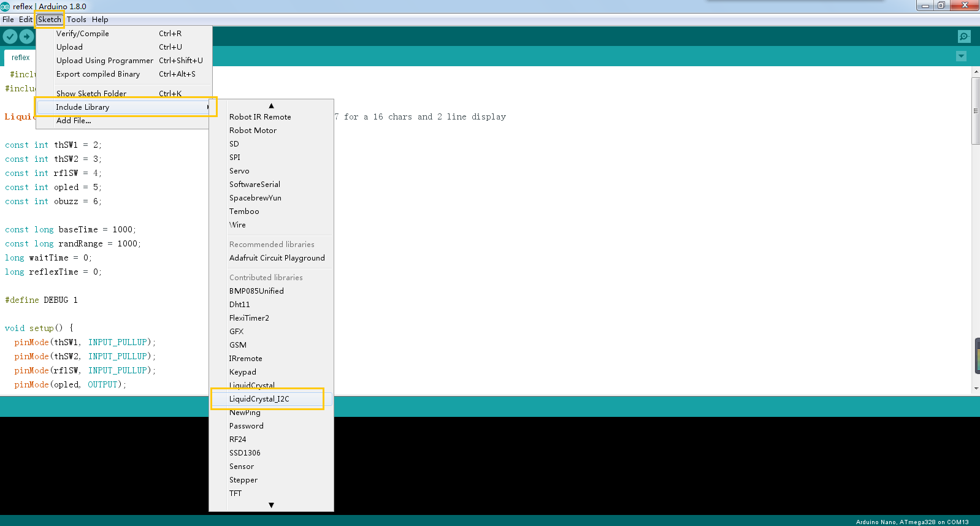Image resolution: width=980 pixels, height=526 pixels.
Task: Close the Arduino window
Action: pos(965,6)
